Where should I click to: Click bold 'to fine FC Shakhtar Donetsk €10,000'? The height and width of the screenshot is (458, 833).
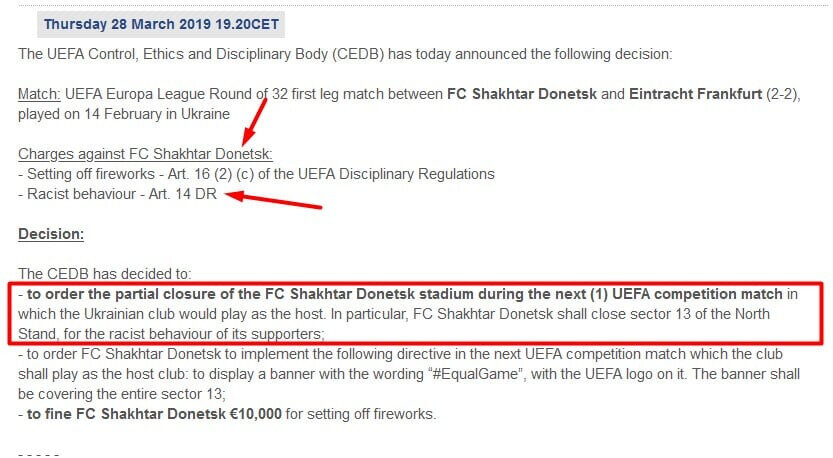point(154,414)
